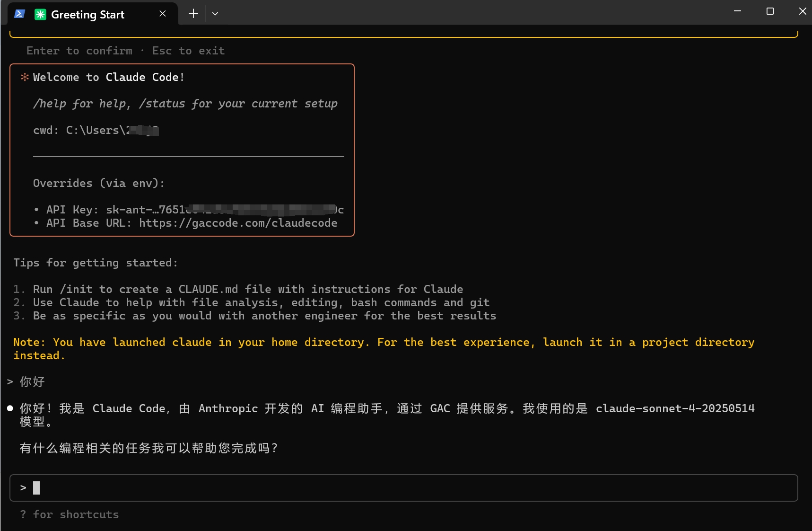Click the '? for shortcuts' hint

(70, 514)
